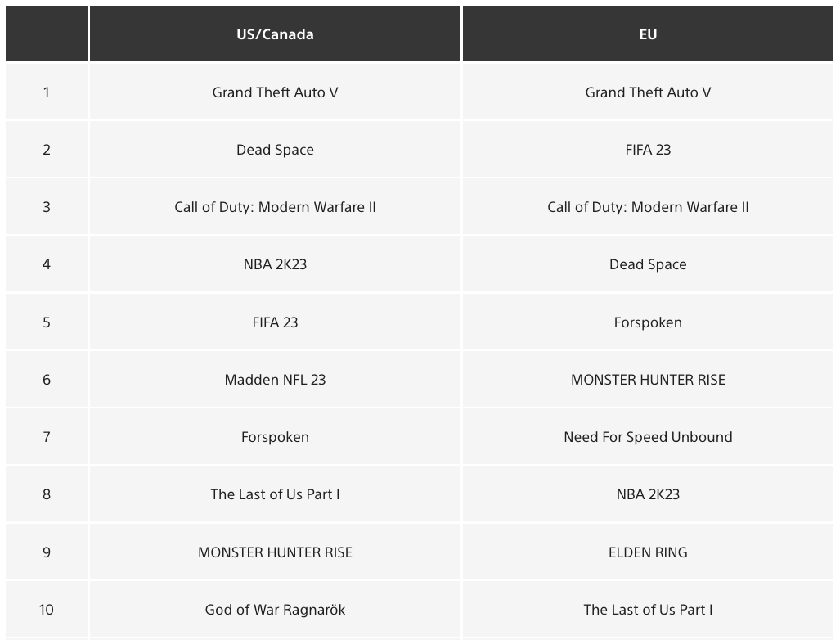Click MONSTER HUNTER RISE in US/Canada column
The width and height of the screenshot is (840, 640).
point(275,552)
